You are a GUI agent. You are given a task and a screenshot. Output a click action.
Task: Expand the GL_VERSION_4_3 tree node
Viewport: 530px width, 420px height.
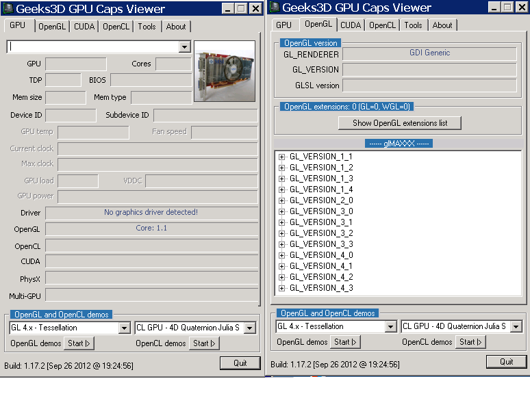(281, 289)
